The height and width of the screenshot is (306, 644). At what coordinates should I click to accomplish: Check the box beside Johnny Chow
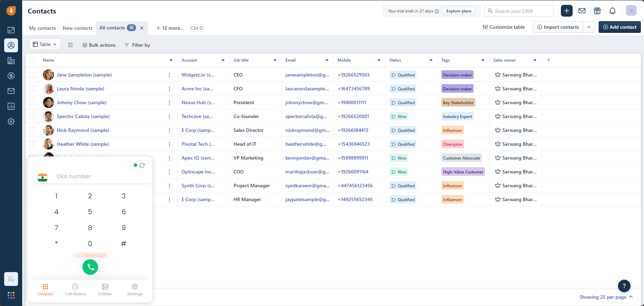[32, 102]
